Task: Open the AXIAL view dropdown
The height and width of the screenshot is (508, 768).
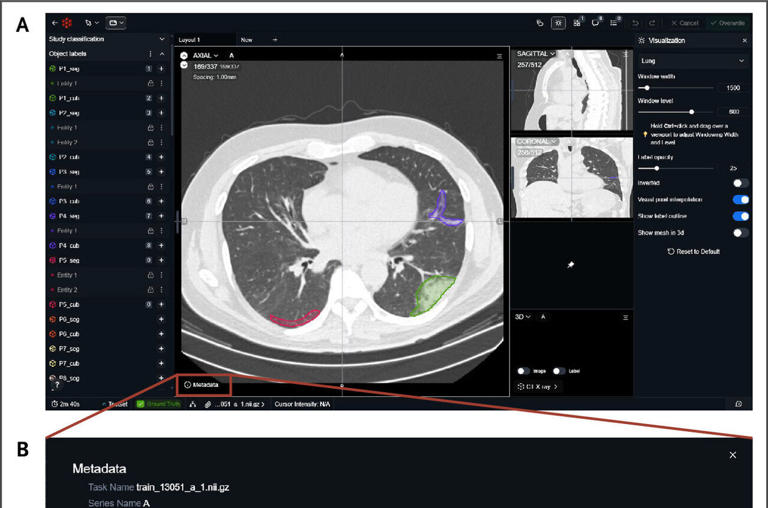Action: click(x=205, y=55)
